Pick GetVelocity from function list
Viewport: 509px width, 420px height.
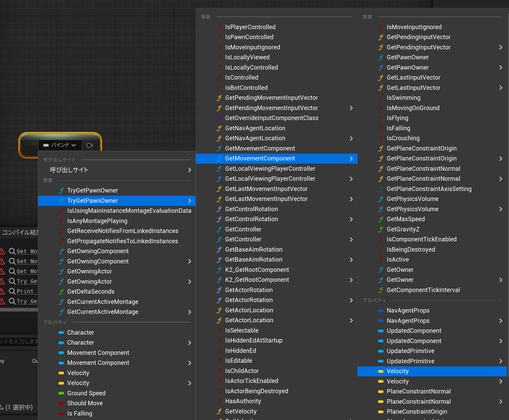pos(240,411)
